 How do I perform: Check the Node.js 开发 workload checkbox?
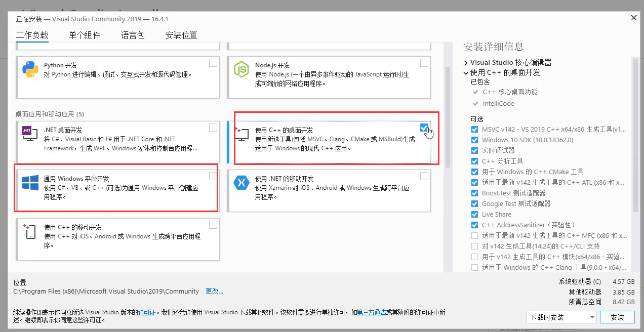(424, 63)
